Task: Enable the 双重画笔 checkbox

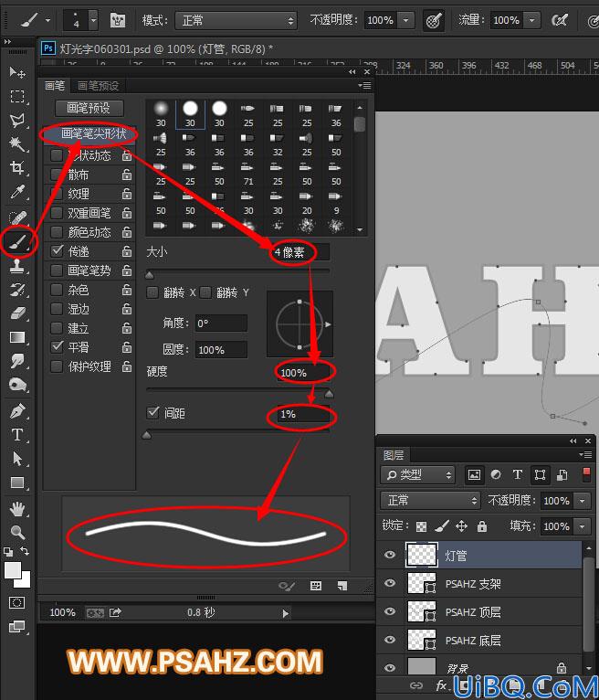Action: (57, 213)
